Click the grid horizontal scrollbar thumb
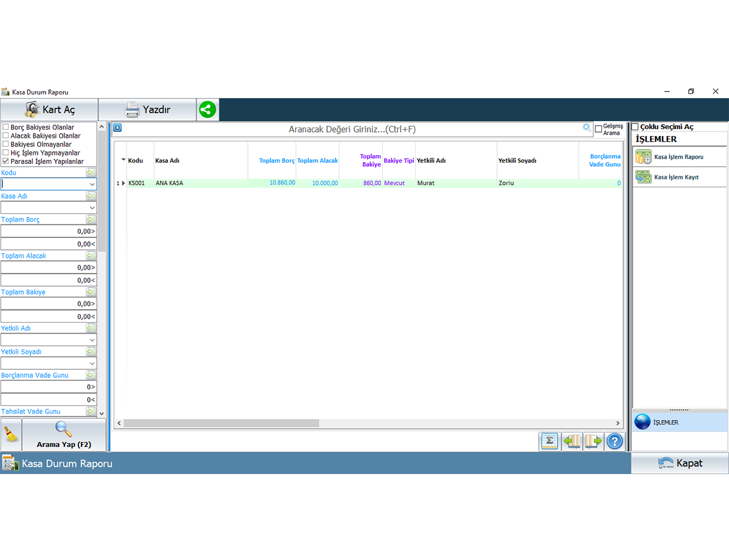 [222, 423]
